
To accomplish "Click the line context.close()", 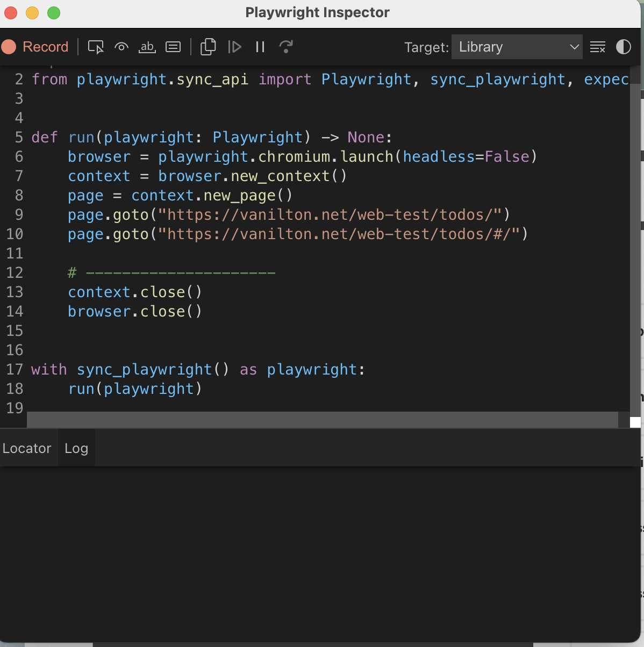I will (134, 292).
